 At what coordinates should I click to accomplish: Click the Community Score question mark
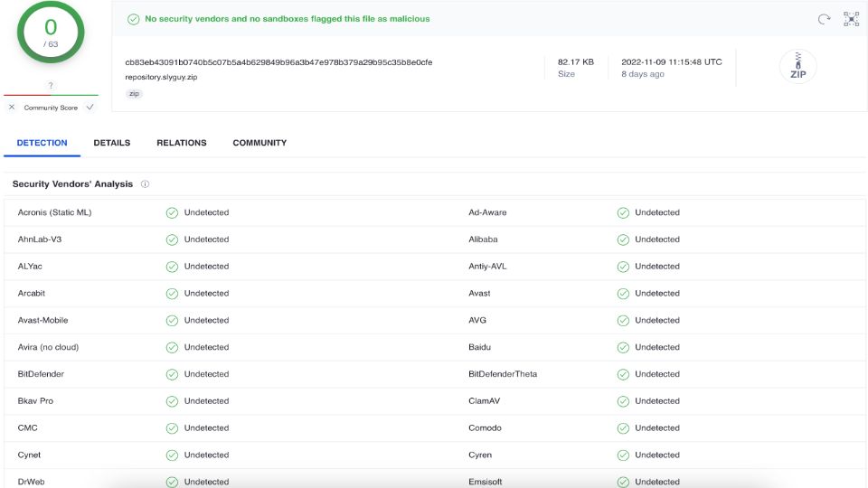[x=51, y=86]
